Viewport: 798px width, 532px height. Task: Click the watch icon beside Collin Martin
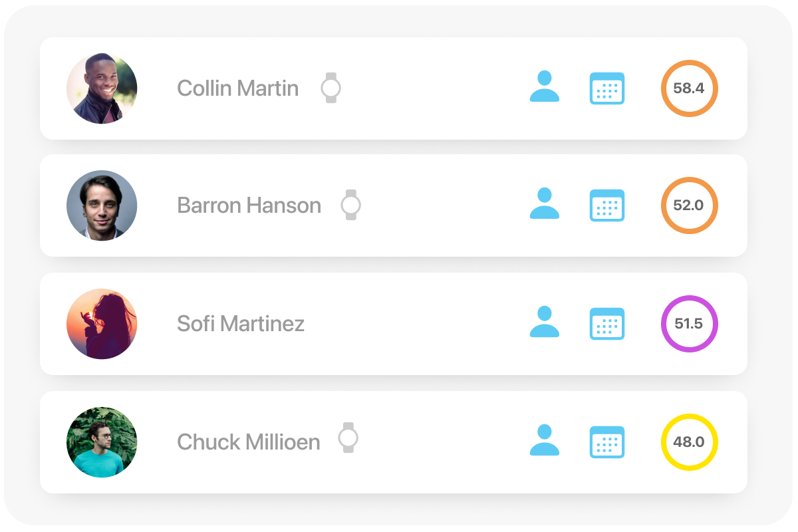pyautogui.click(x=331, y=88)
